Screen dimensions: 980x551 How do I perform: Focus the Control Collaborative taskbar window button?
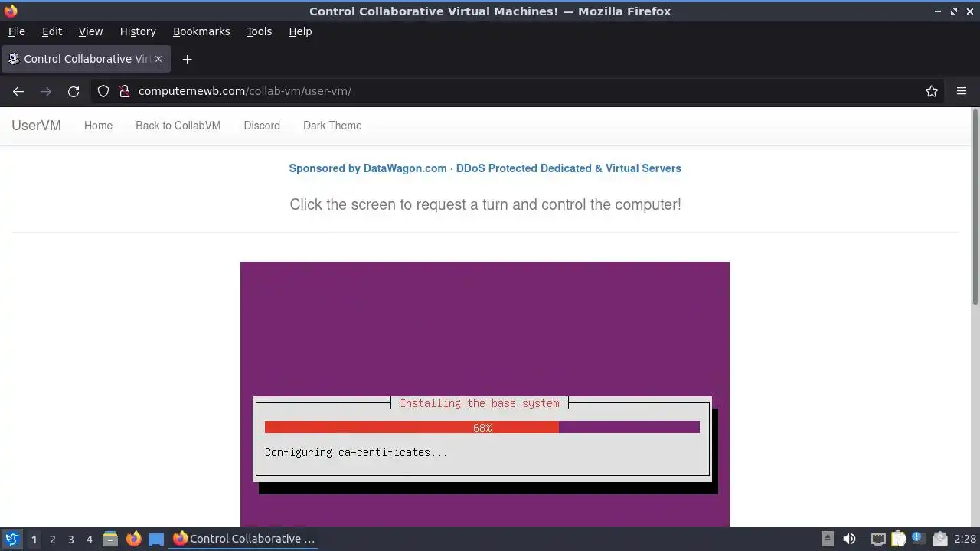244,539
